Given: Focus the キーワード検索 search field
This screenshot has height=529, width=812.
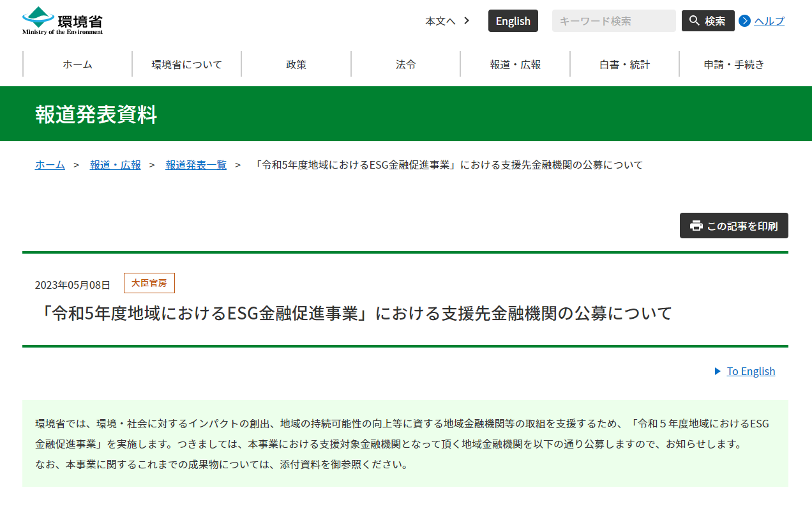Looking at the screenshot, I should (613, 20).
